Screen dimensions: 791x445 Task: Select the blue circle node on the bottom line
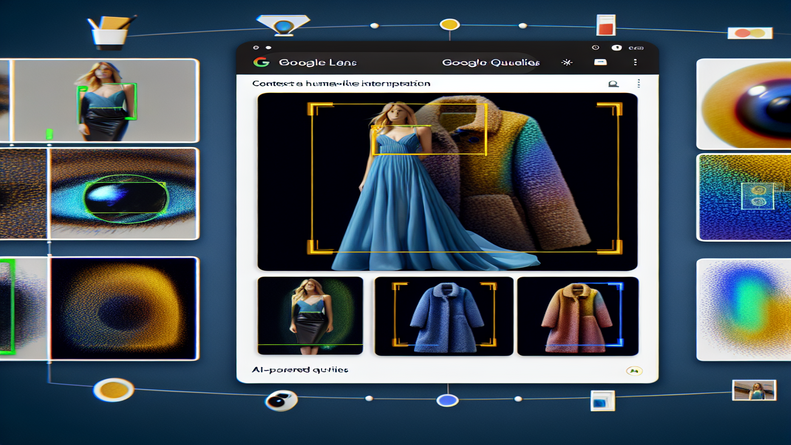point(447,401)
